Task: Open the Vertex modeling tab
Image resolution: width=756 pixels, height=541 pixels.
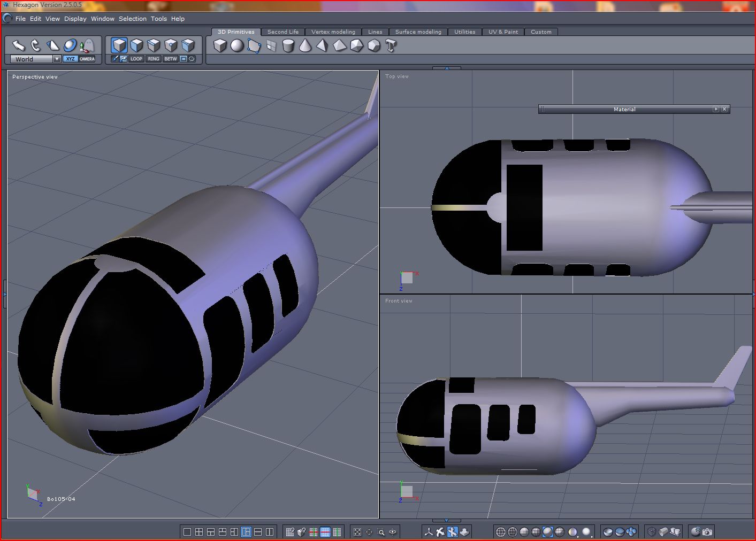Action: pos(333,32)
